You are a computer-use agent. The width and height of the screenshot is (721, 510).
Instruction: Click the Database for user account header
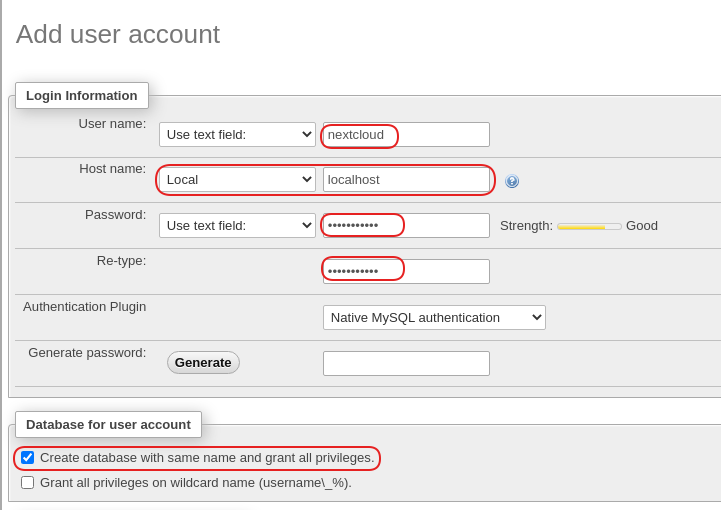(108, 425)
